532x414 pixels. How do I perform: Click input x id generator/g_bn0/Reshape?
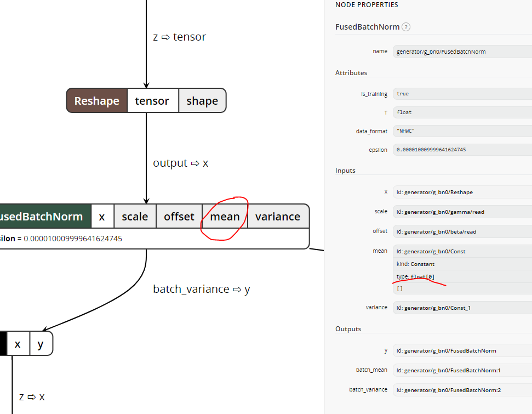(462, 192)
